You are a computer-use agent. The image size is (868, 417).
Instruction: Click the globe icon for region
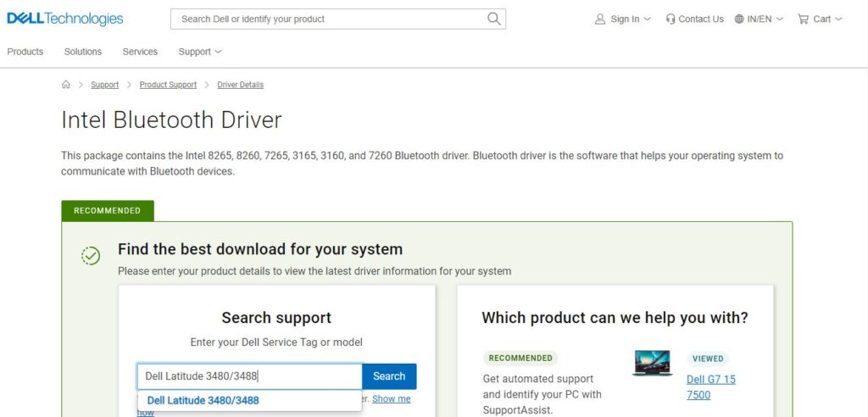(x=739, y=19)
